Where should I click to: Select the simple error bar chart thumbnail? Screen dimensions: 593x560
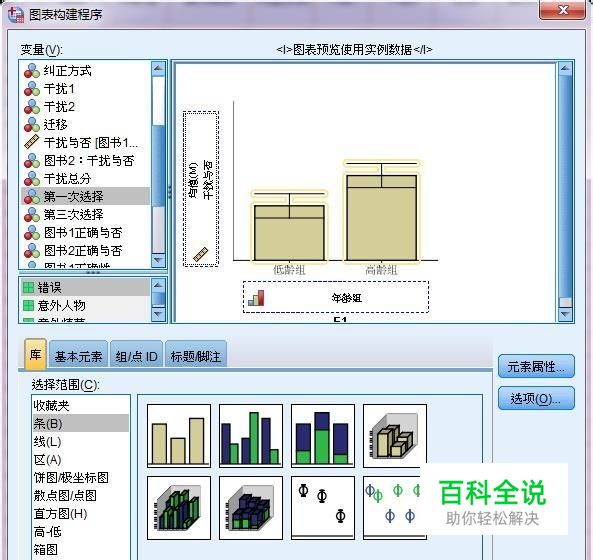click(323, 507)
